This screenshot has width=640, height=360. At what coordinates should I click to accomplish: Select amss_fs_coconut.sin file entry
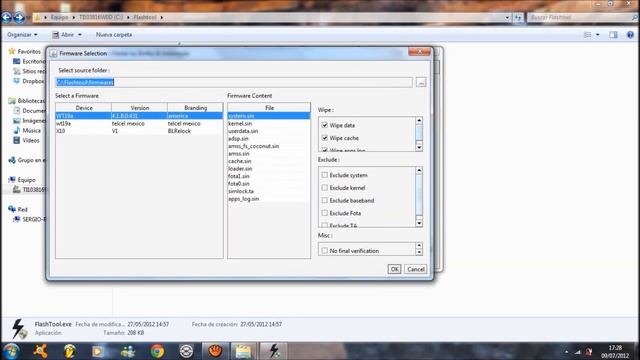(x=269, y=146)
